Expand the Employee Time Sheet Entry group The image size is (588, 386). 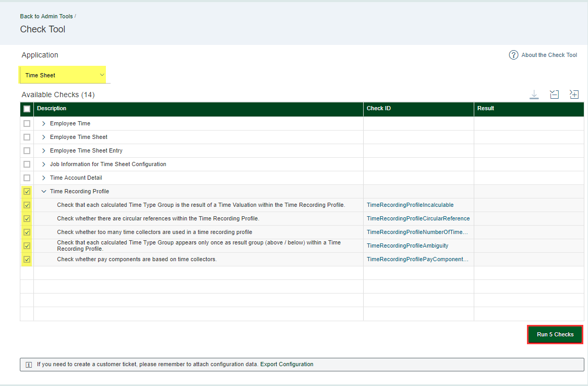(43, 150)
